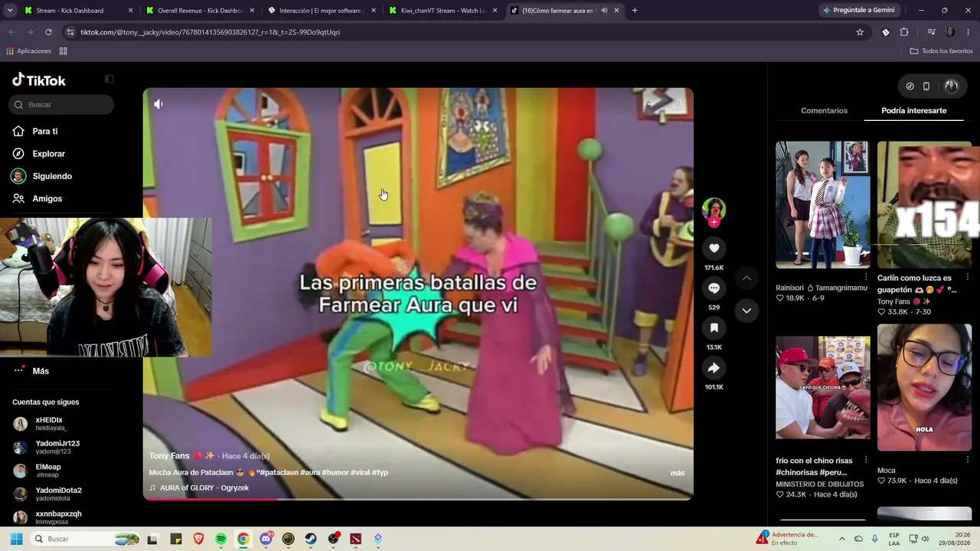Switch to the Podría interesarte tab
The width and height of the screenshot is (980, 551).
pyautogui.click(x=913, y=111)
